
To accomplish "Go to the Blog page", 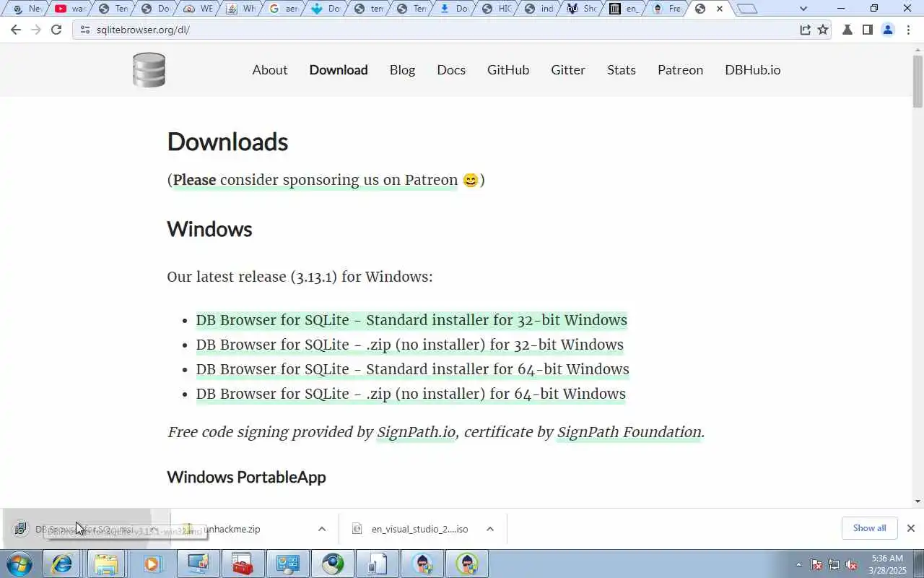I will pyautogui.click(x=402, y=70).
